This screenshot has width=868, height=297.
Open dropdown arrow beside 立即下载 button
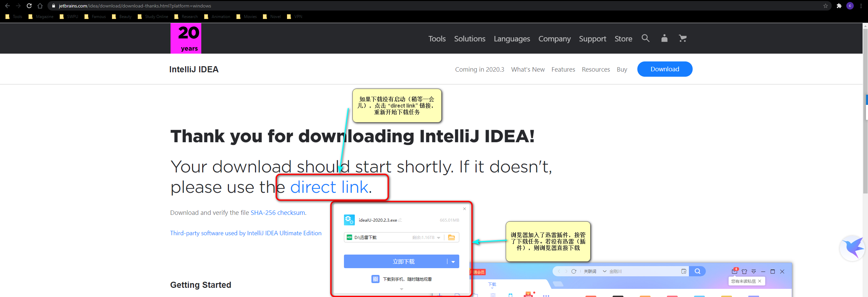453,262
